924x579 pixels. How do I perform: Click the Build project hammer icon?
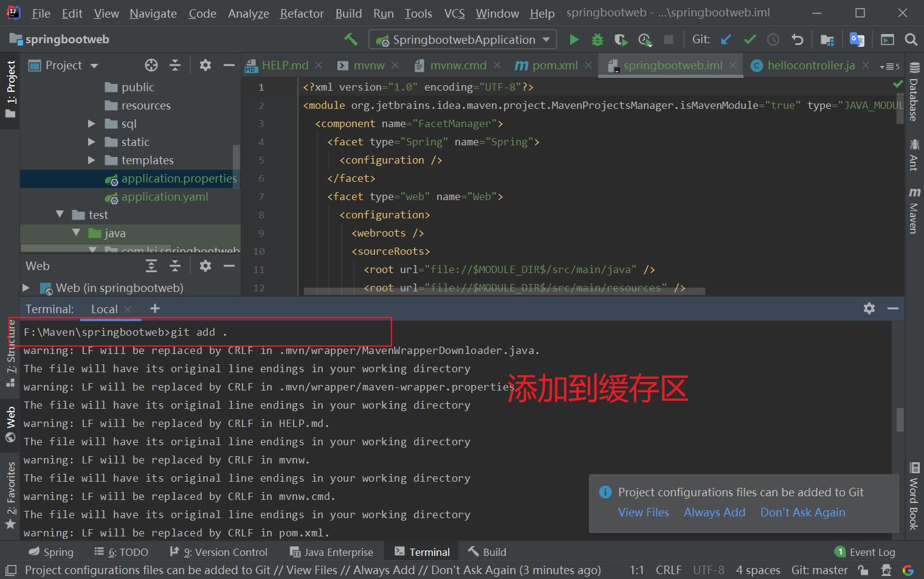point(351,40)
